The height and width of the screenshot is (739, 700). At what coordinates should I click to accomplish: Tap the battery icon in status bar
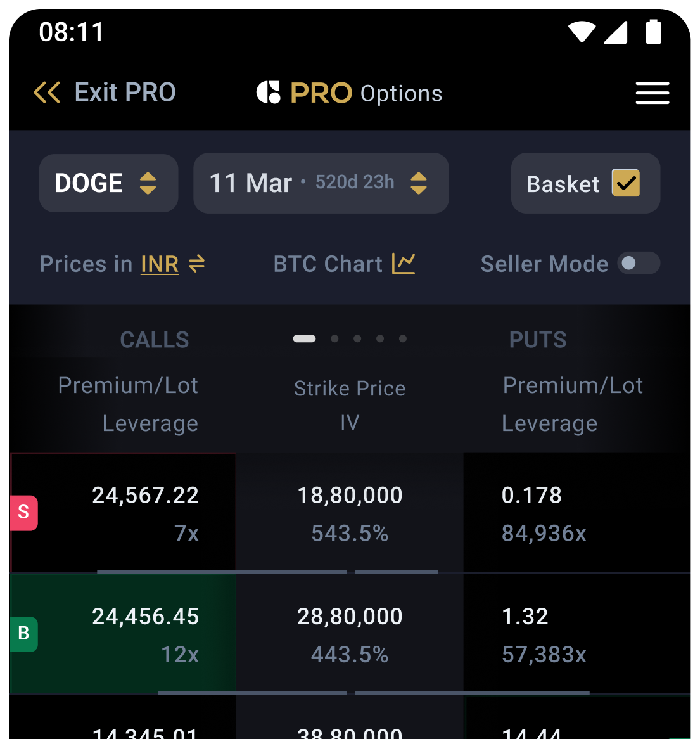click(x=653, y=32)
